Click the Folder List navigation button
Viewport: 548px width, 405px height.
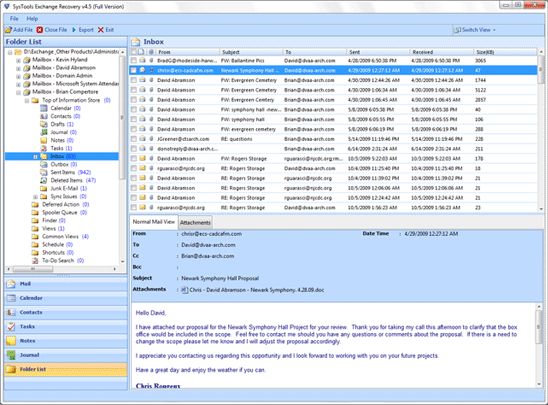66,369
